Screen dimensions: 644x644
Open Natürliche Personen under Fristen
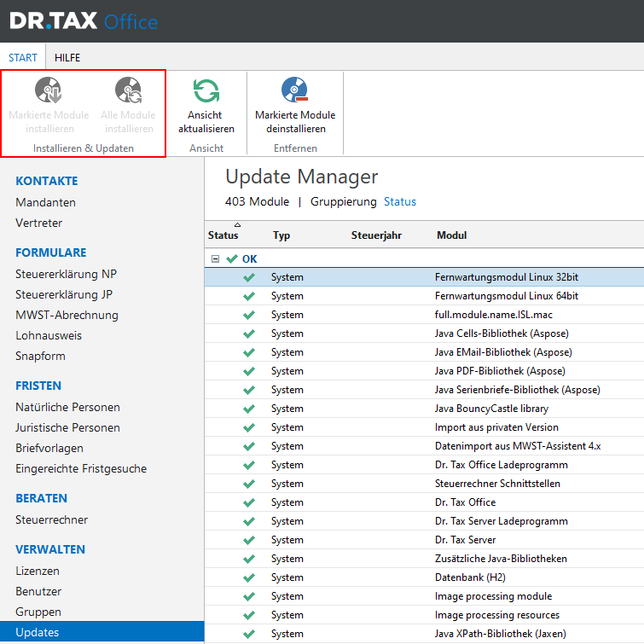pos(67,407)
